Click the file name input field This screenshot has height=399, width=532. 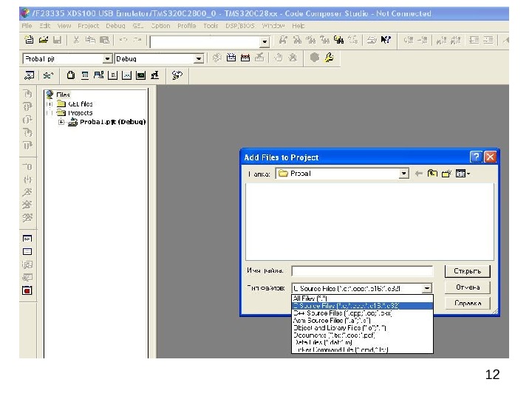(x=362, y=271)
